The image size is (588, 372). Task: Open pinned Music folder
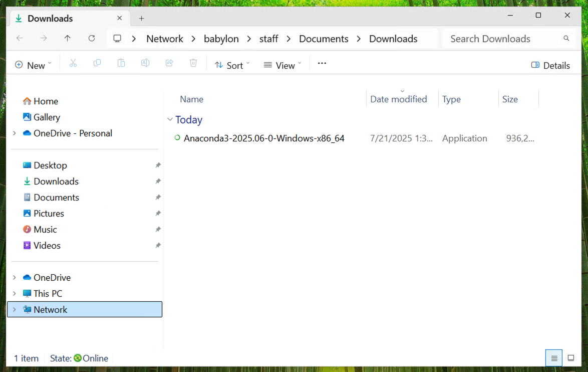coord(45,229)
